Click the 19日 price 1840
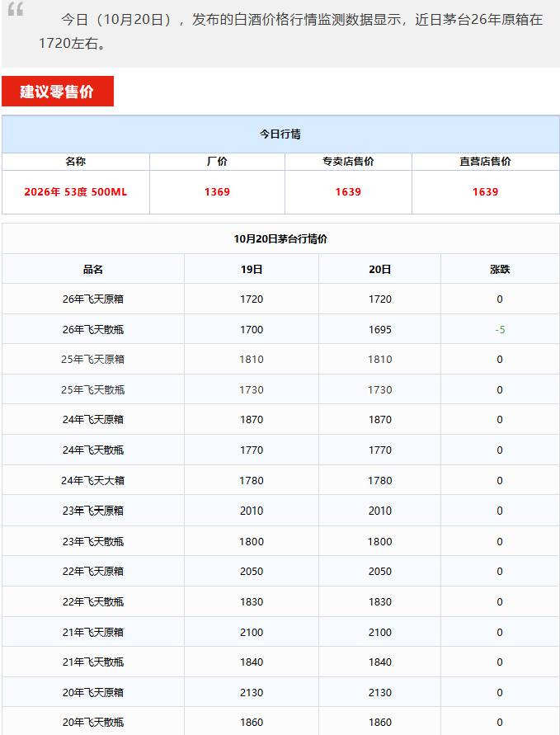The height and width of the screenshot is (735, 560). [x=252, y=662]
